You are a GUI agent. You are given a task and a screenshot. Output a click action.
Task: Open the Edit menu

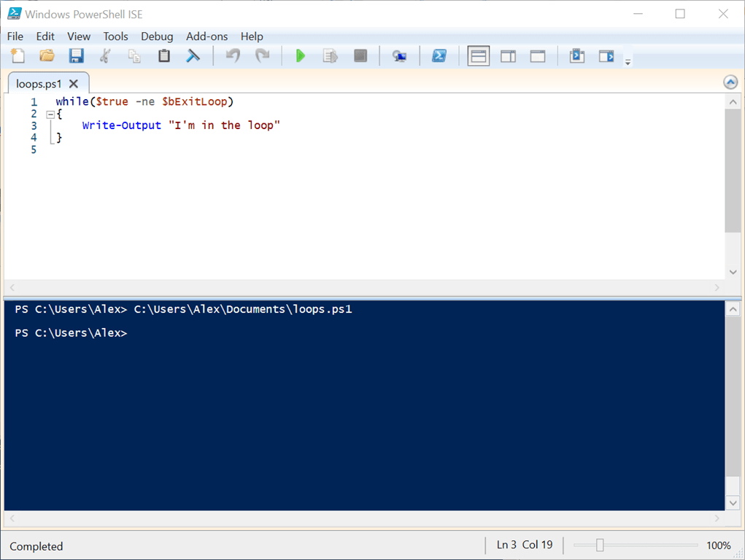point(45,36)
